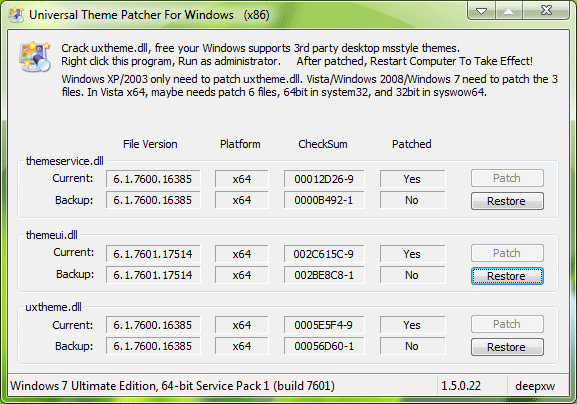The image size is (577, 404).
Task: Click themeservice.dll current platform x64 field
Action: [x=242, y=179]
